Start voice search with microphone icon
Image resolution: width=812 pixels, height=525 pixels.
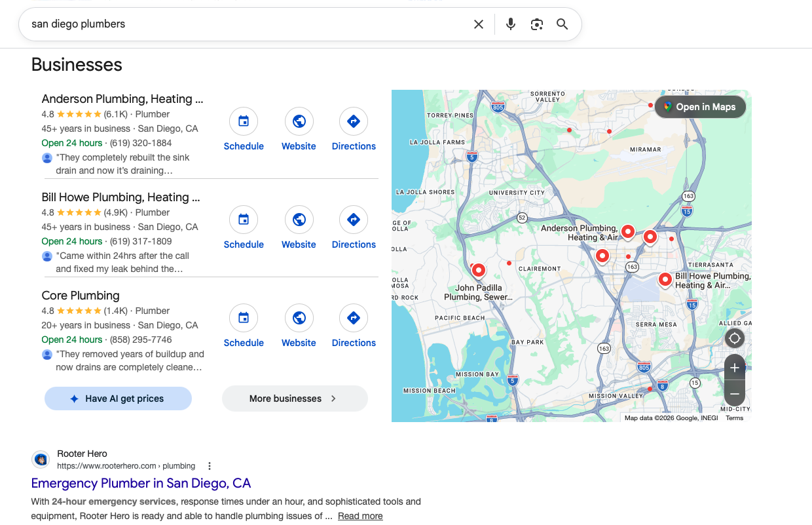coord(511,24)
